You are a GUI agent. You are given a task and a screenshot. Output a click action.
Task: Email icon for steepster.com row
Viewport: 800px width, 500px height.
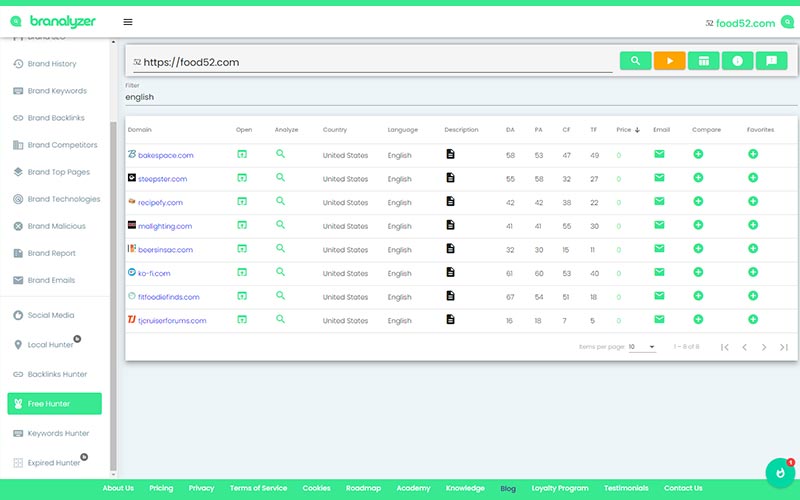coord(659,178)
